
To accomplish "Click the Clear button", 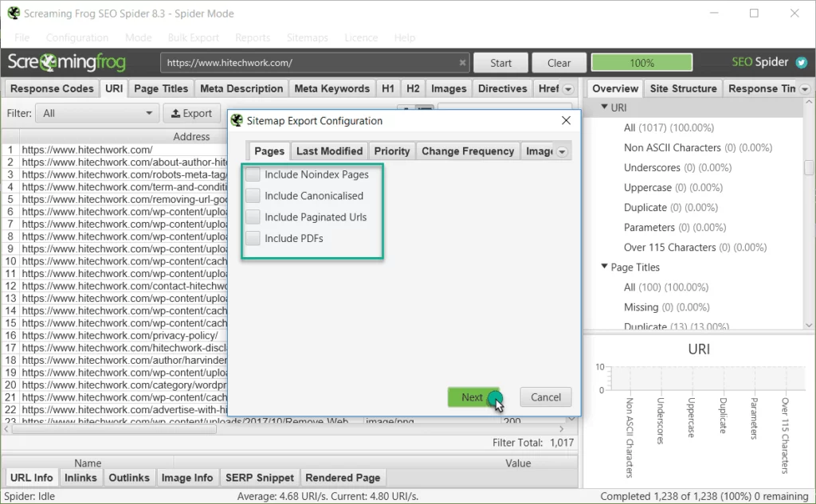I will 559,63.
